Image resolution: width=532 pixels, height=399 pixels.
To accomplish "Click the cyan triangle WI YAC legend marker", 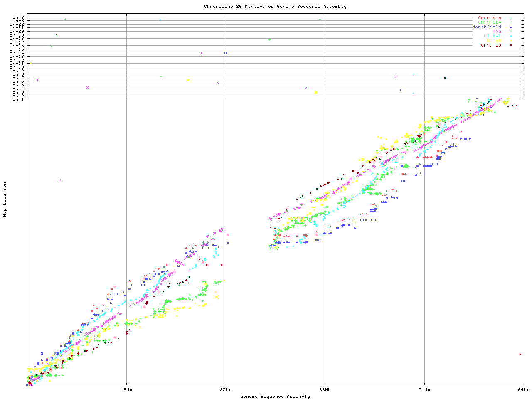I will click(511, 36).
